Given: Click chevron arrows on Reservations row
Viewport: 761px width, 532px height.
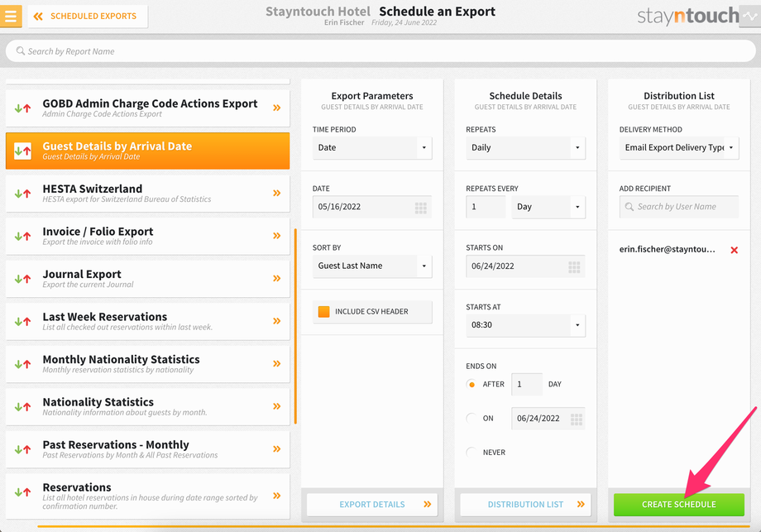Looking at the screenshot, I should (x=276, y=496).
